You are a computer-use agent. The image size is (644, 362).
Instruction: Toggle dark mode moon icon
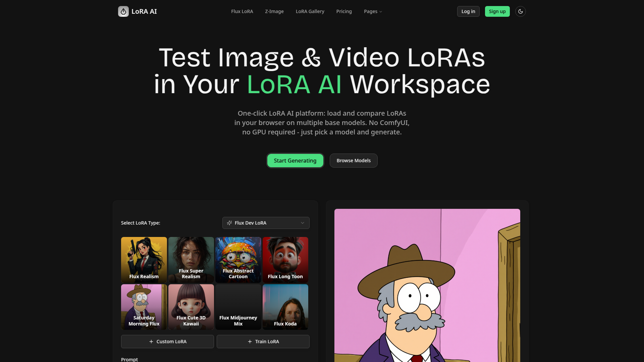520,11
